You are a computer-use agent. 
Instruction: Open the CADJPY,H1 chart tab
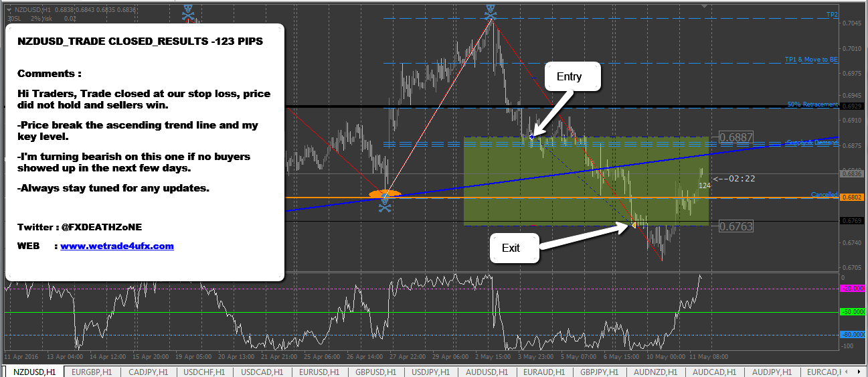pyautogui.click(x=149, y=371)
